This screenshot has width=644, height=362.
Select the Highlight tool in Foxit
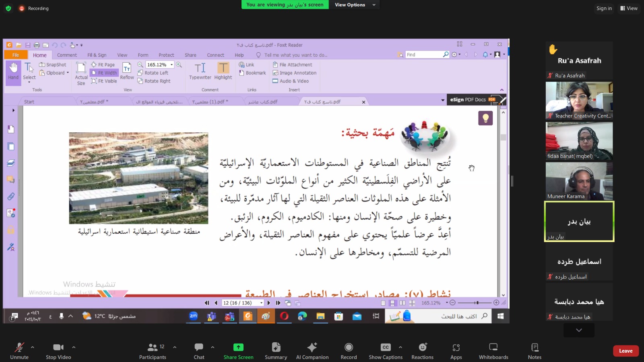click(223, 71)
